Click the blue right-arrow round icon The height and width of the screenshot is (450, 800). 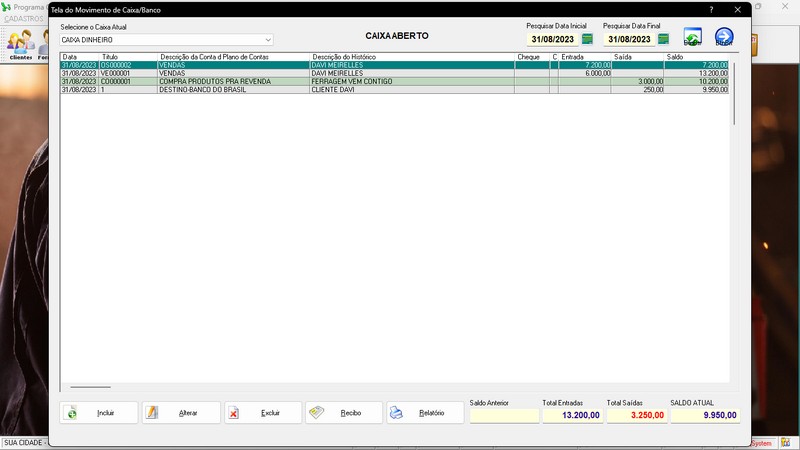pos(724,37)
